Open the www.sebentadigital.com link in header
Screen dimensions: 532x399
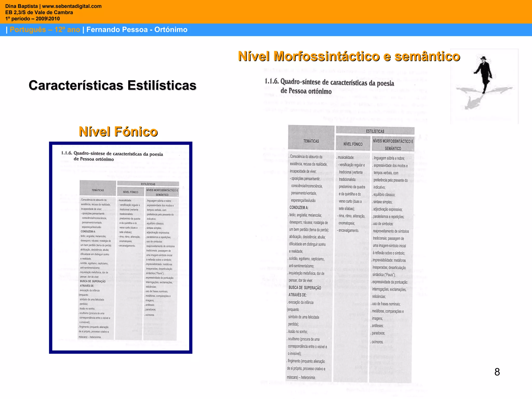[72, 6]
